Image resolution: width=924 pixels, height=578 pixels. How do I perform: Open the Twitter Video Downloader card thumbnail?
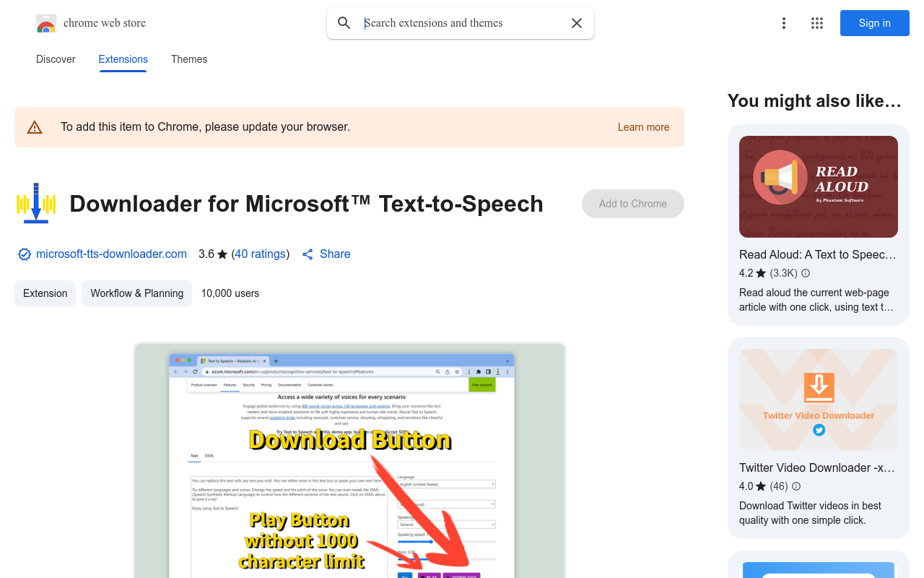click(x=819, y=400)
